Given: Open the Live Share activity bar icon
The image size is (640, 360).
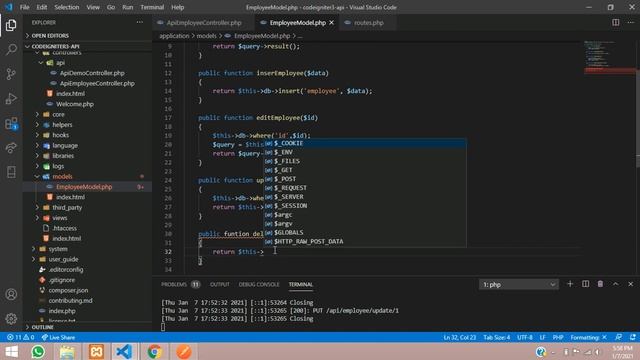Looking at the screenshot, I should click(11, 148).
